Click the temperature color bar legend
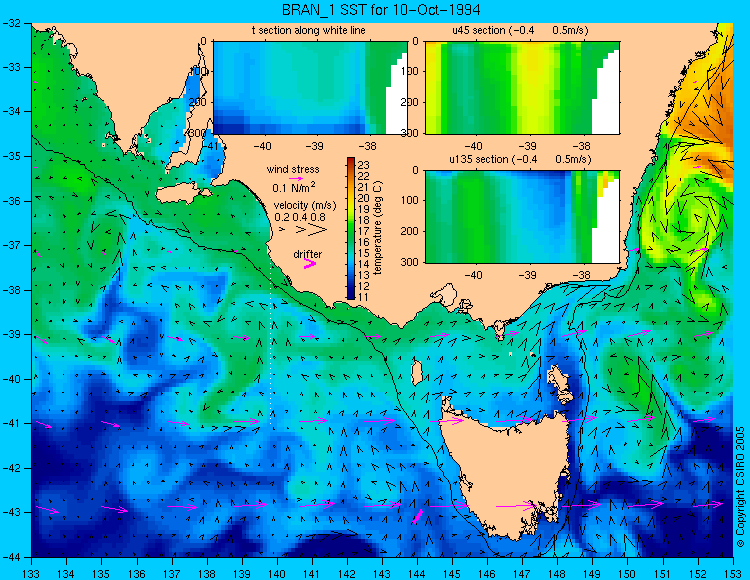This screenshot has width=750, height=580. pyautogui.click(x=351, y=229)
